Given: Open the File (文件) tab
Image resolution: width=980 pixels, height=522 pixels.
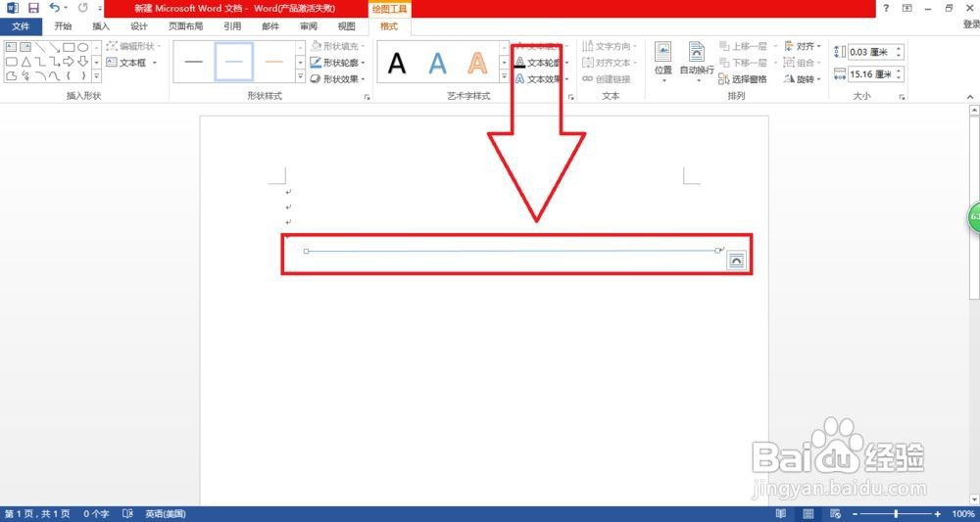Looking at the screenshot, I should 22,26.
